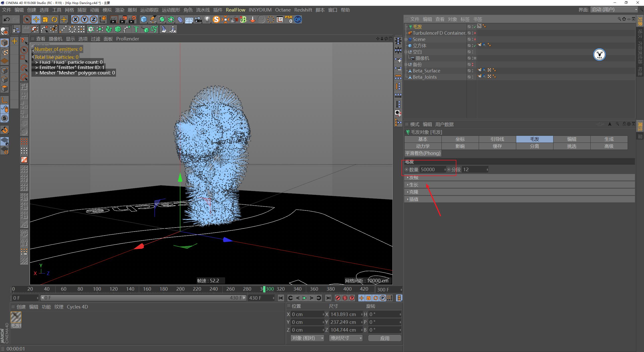Render to Picture Viewer

point(123,19)
